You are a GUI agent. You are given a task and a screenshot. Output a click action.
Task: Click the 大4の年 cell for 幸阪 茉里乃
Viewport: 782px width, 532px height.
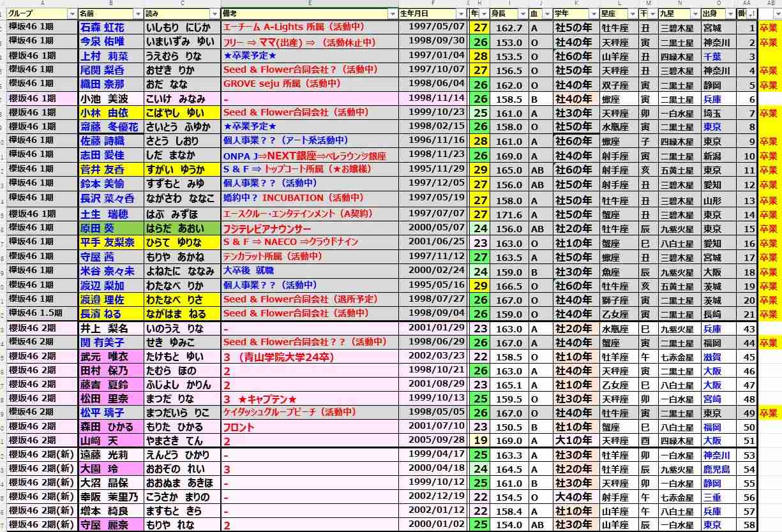[576, 498]
